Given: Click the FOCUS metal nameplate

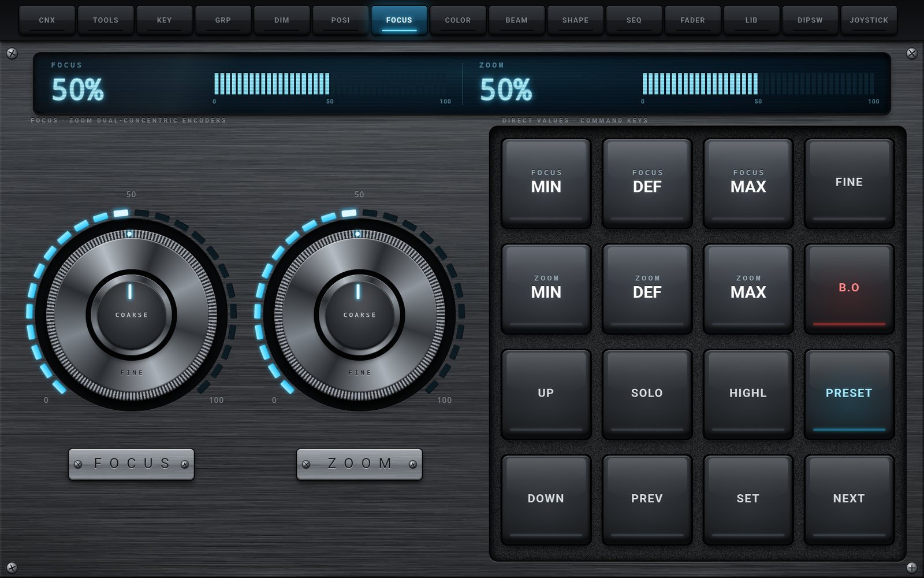Looking at the screenshot, I should (x=131, y=464).
